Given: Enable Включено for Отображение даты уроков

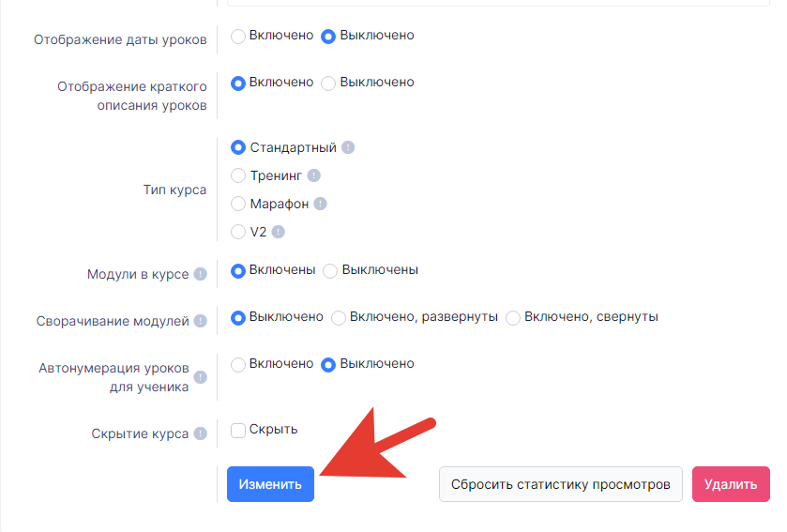Looking at the screenshot, I should point(238,37).
